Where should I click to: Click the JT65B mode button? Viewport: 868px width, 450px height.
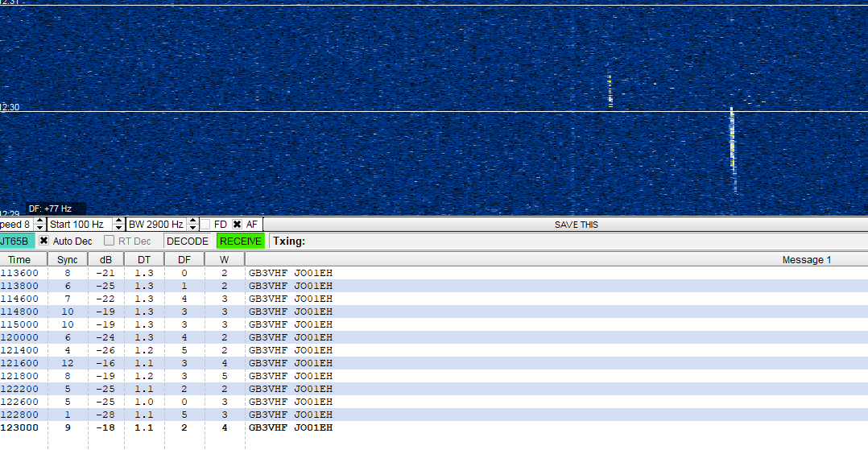pyautogui.click(x=16, y=241)
